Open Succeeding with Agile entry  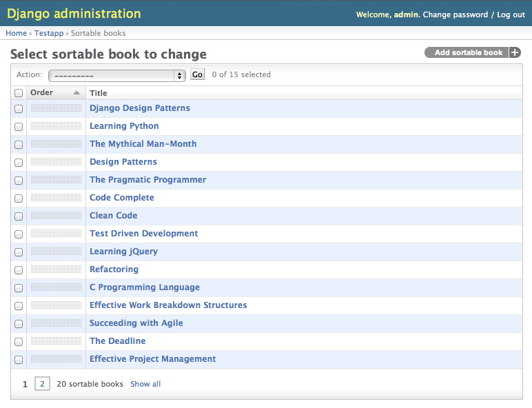tap(136, 323)
